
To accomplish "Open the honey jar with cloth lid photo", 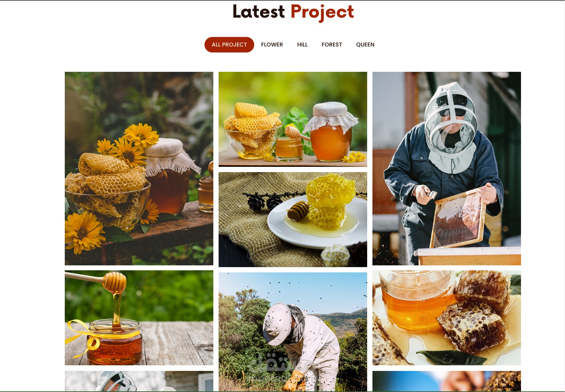I will pyautogui.click(x=293, y=119).
